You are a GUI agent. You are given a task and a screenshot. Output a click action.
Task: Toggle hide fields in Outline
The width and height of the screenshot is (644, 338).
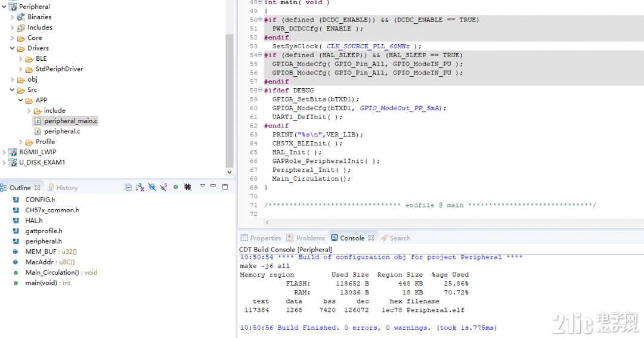152,187
